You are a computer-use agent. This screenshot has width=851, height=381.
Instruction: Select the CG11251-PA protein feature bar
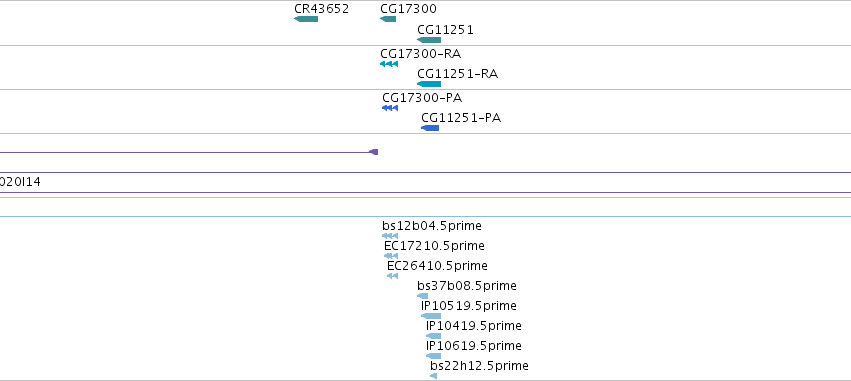(x=430, y=128)
